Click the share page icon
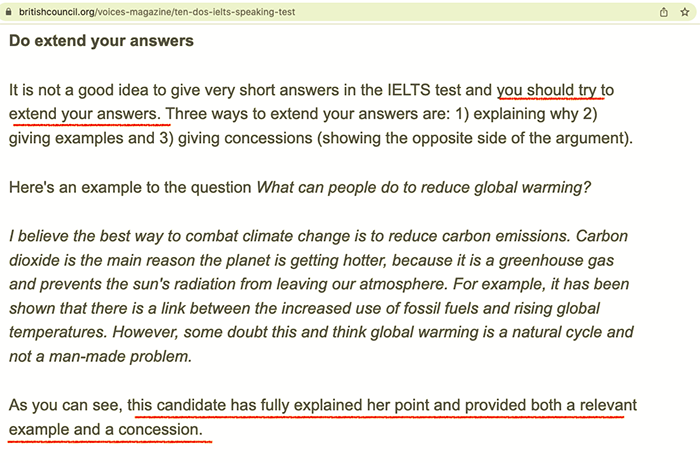Viewport: 700px width, 463px height. tap(662, 12)
